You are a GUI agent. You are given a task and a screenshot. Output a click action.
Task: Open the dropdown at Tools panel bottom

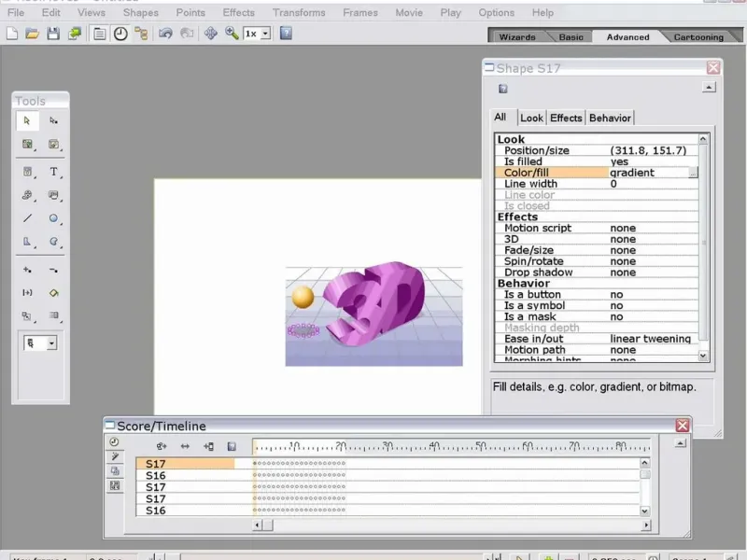(50, 343)
